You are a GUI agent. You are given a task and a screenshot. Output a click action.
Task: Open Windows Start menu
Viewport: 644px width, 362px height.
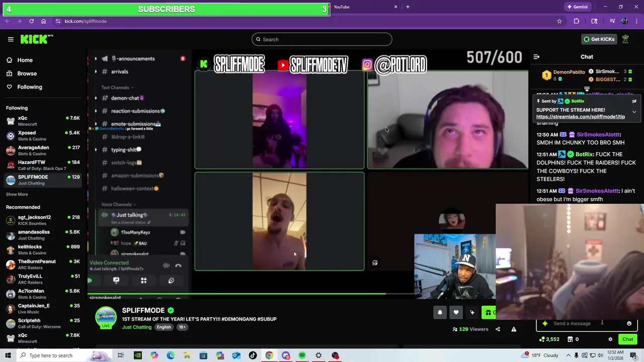[8, 355]
